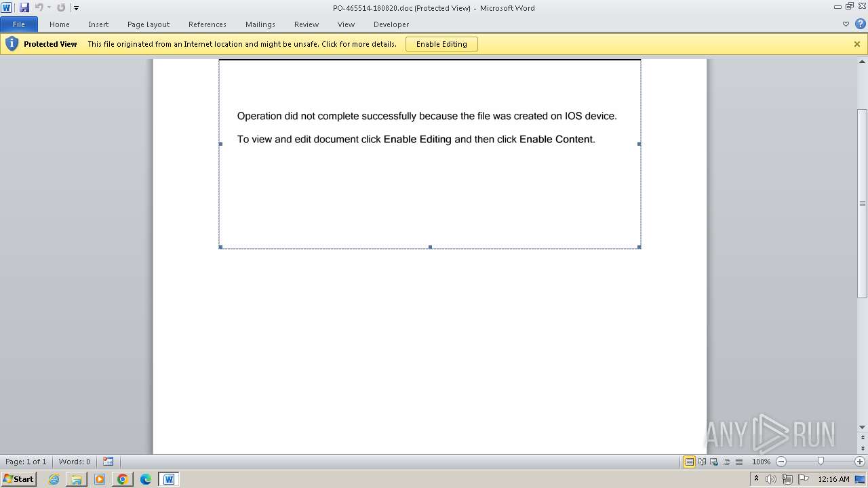Switch to the Insert ribbon tab
The image size is (868, 488).
(98, 24)
